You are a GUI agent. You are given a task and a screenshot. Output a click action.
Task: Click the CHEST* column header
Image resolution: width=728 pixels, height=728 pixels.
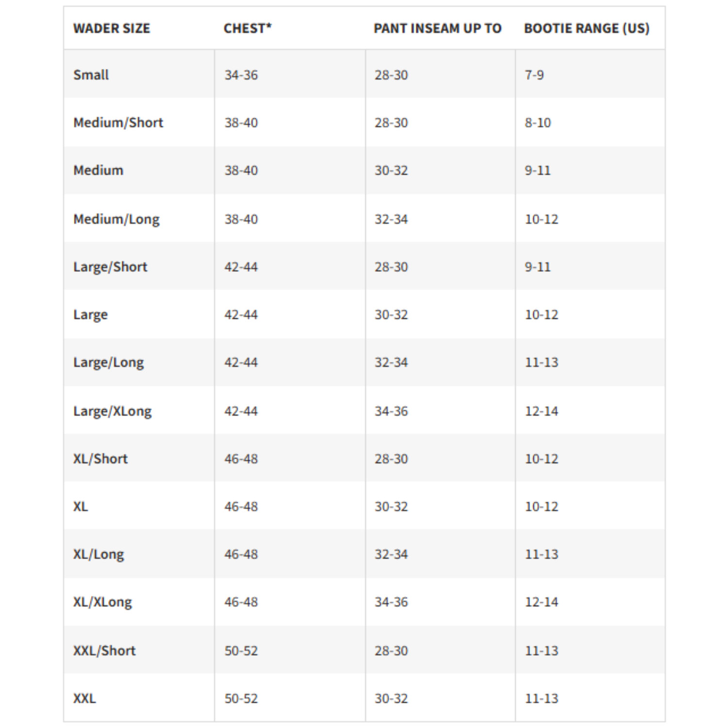[x=248, y=29]
